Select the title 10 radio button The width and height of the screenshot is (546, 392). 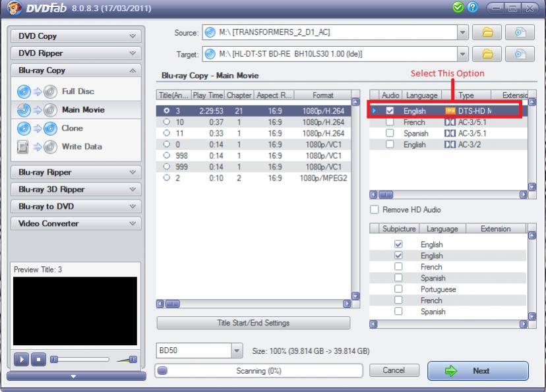click(166, 122)
